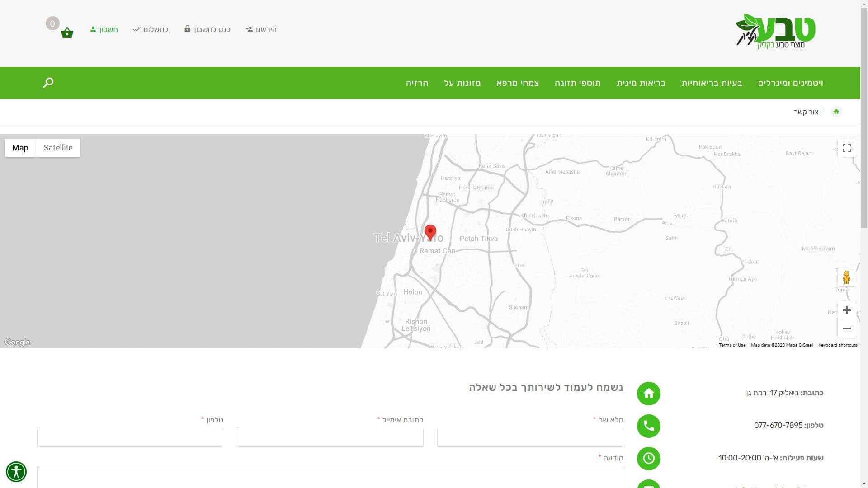Screen dimensions: 868x488
Task: Zoom in on the map
Action: [x=846, y=310]
